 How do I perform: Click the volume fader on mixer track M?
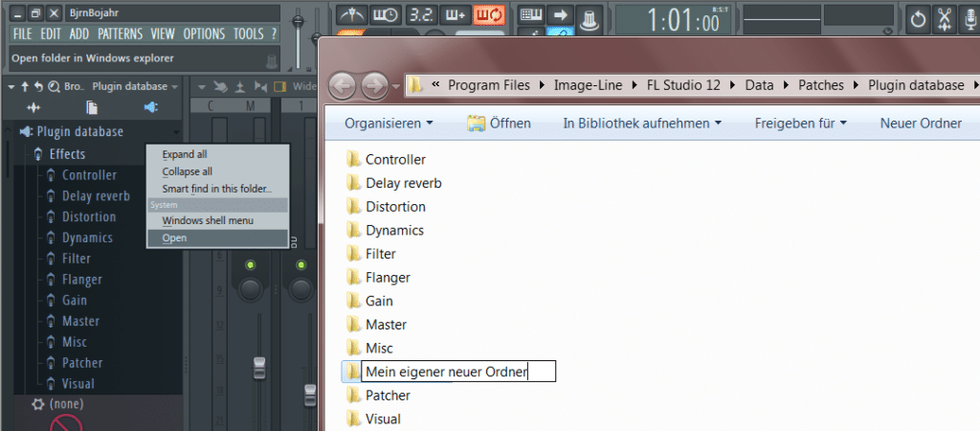pyautogui.click(x=260, y=367)
